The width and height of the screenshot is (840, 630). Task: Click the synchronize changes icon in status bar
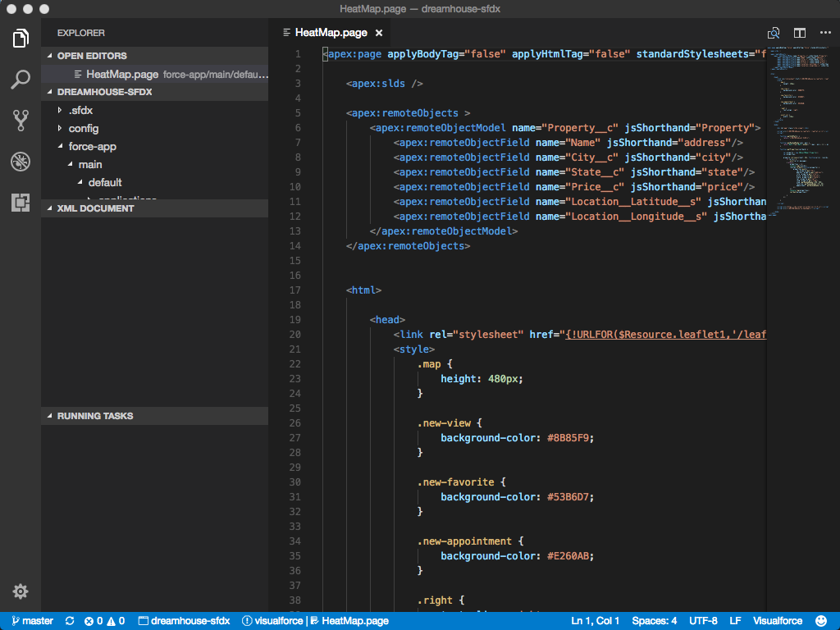[x=70, y=621]
